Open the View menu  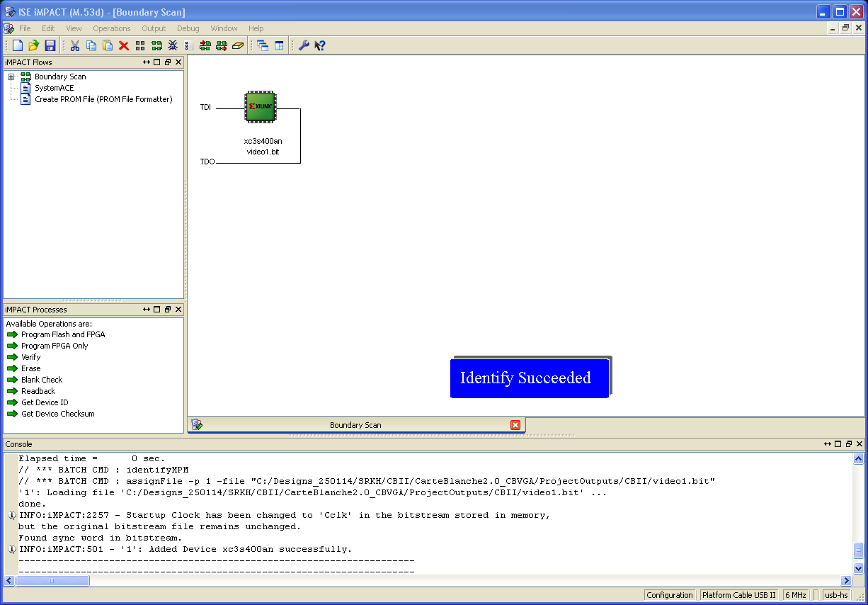(x=74, y=28)
